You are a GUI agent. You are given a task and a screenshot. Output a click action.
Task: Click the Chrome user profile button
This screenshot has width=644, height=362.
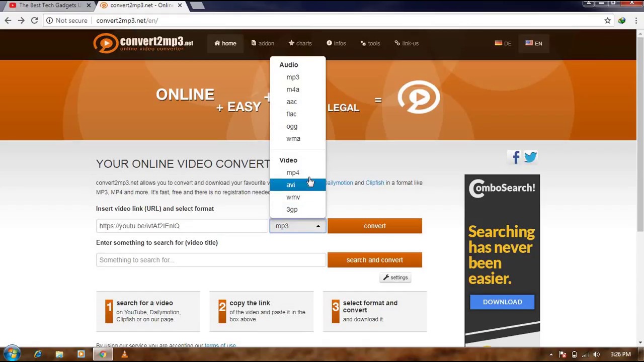tap(588, 4)
